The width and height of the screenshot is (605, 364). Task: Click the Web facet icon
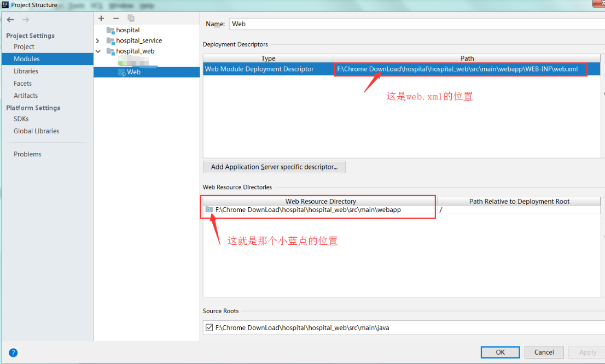pyautogui.click(x=122, y=72)
